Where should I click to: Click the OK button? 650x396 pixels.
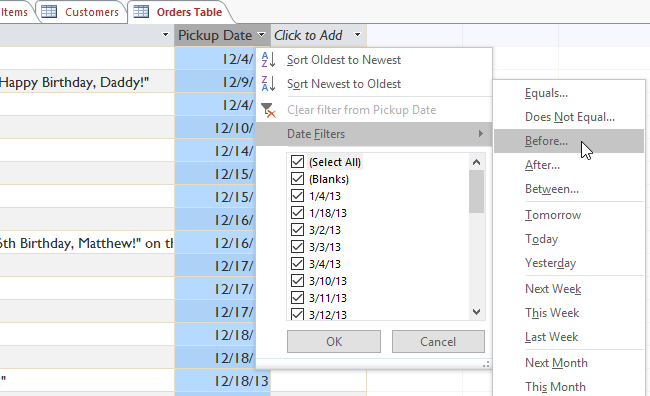point(334,342)
